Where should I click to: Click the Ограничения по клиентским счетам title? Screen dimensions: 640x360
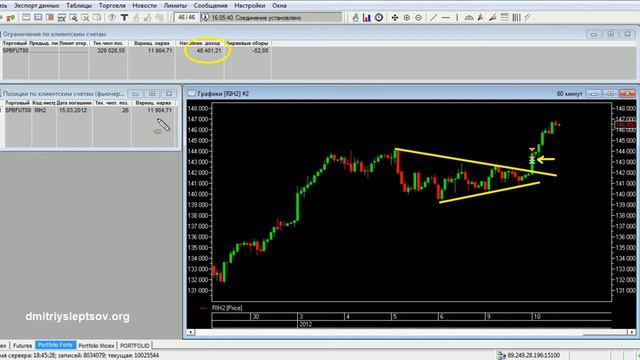pos(54,34)
